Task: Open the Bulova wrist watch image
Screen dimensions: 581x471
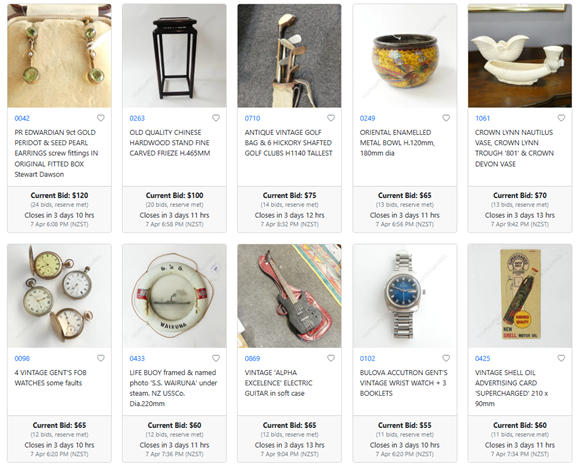Action: (x=405, y=296)
